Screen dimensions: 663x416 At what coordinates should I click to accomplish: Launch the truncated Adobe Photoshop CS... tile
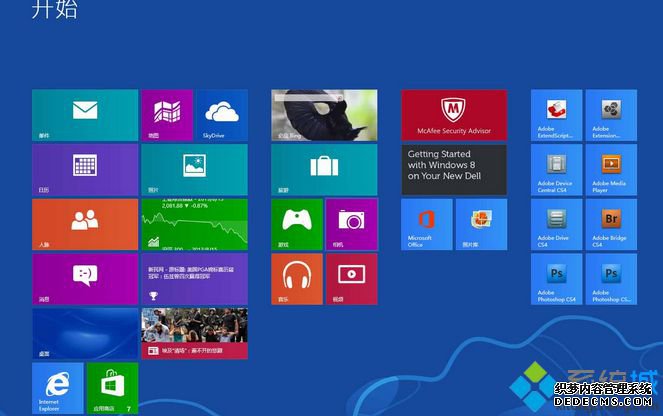click(611, 279)
